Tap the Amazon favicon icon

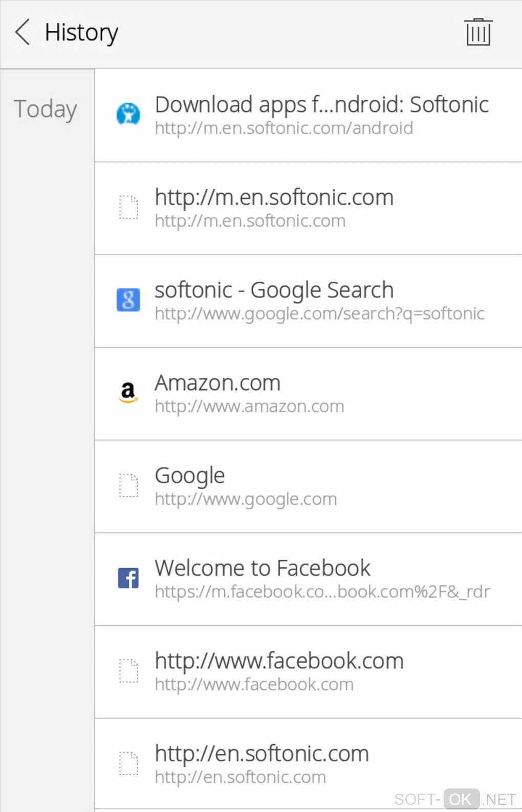click(x=128, y=392)
